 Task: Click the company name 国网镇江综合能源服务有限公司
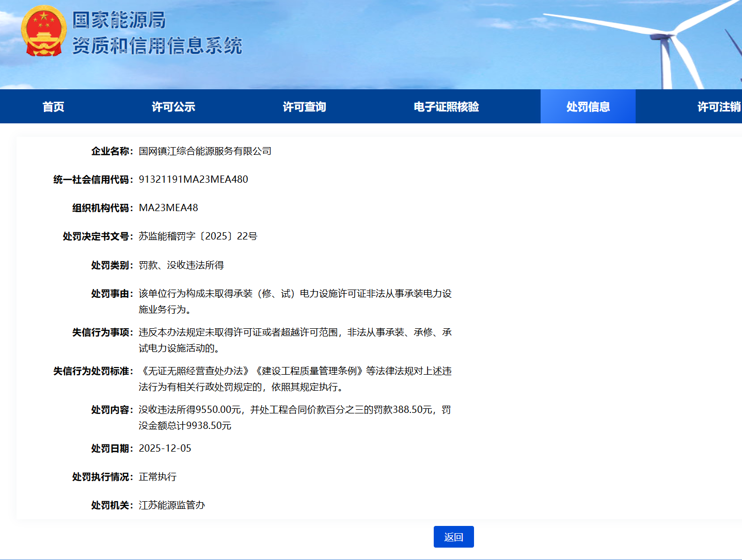click(205, 151)
